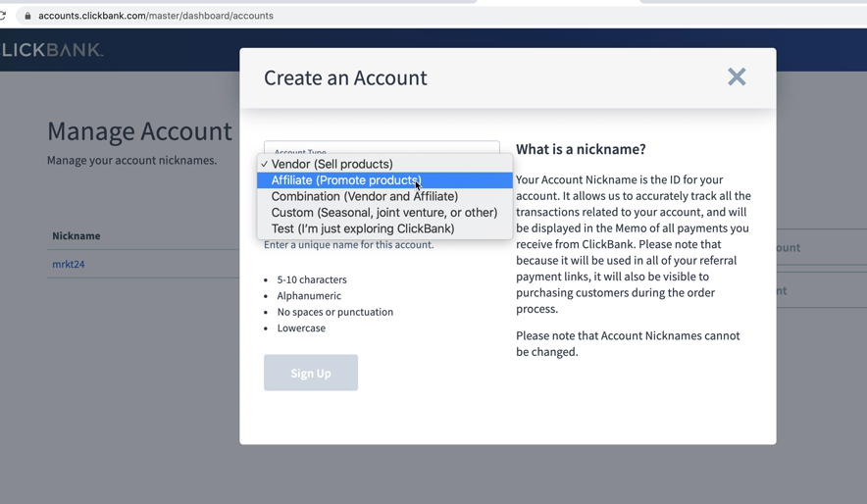Reload the page with the refresh icon
The image size is (867, 504).
(3, 16)
